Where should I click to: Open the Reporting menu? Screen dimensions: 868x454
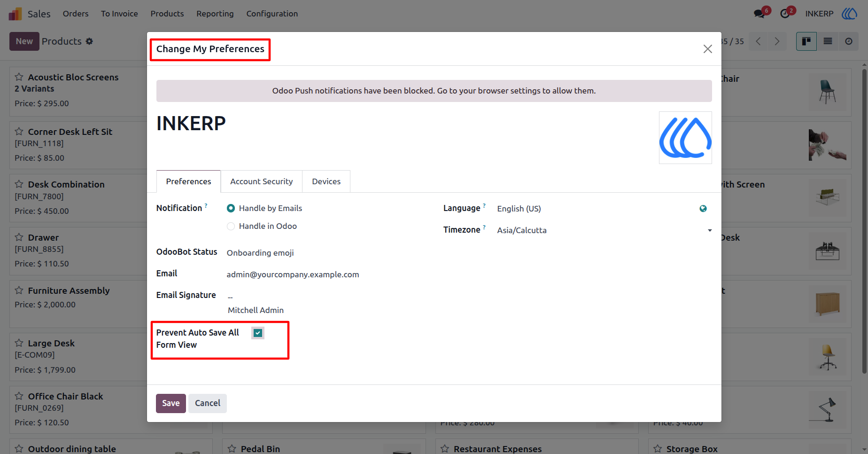pos(215,14)
